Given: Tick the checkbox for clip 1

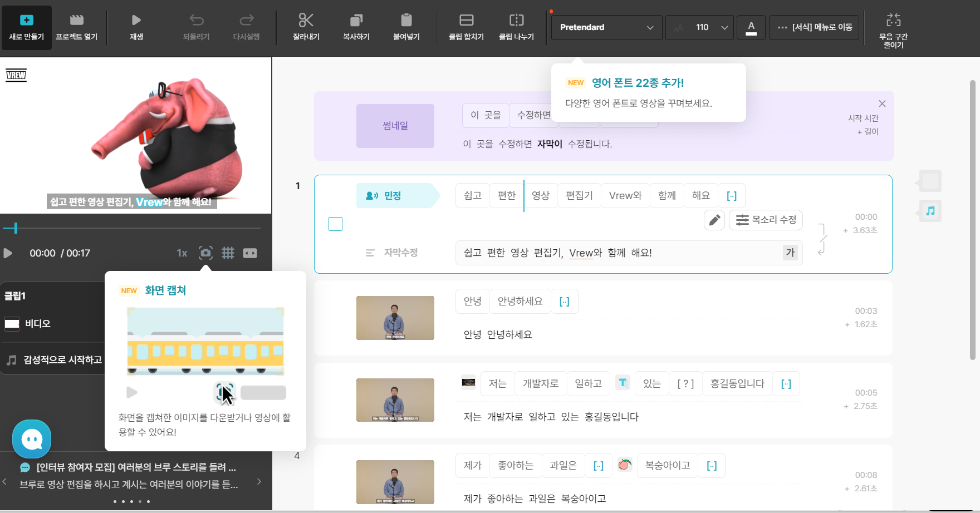Looking at the screenshot, I should [335, 224].
